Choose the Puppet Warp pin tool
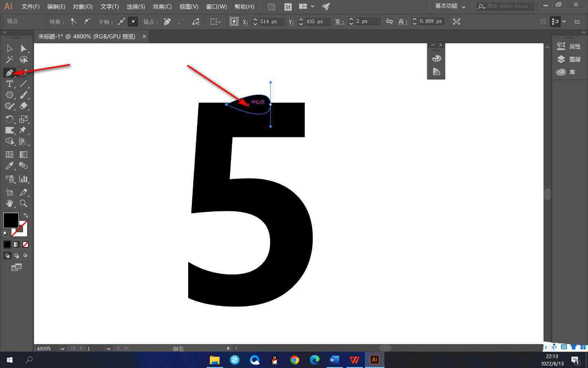The height and width of the screenshot is (368, 588). [24, 130]
